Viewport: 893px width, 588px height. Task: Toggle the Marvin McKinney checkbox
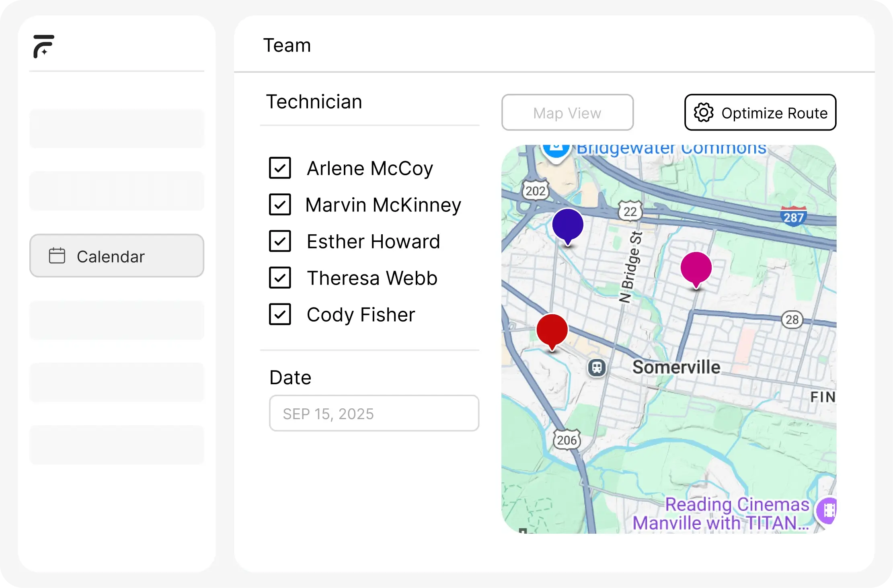[x=280, y=205]
